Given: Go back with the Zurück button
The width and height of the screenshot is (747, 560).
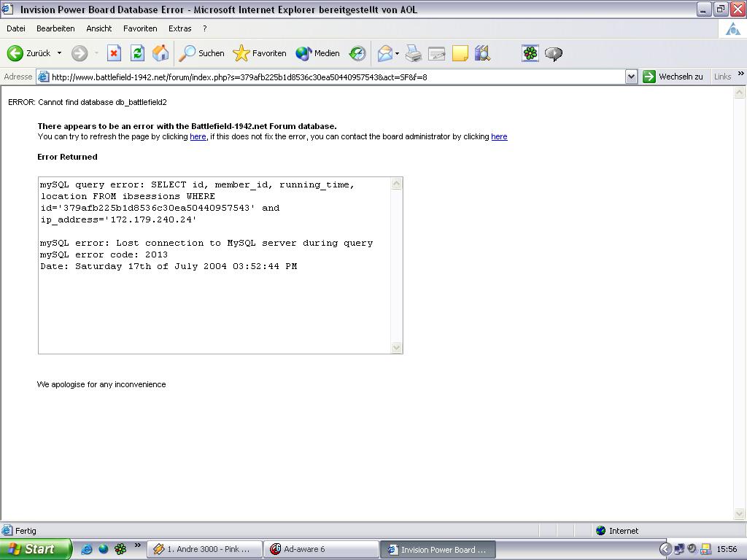Looking at the screenshot, I should click(x=28, y=53).
